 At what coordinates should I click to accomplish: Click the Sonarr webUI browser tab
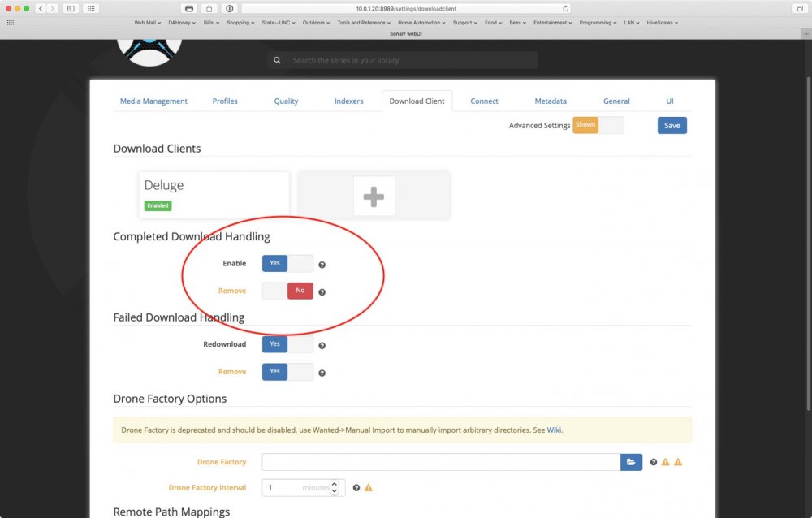(406, 33)
